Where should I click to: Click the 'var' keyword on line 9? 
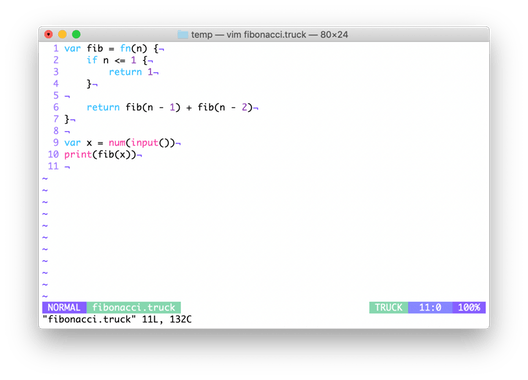pyautogui.click(x=72, y=143)
